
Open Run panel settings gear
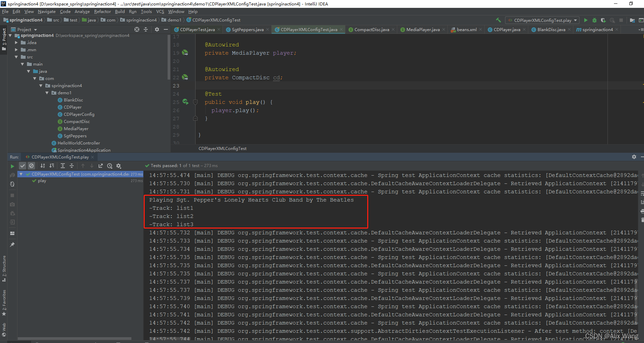[x=634, y=157]
